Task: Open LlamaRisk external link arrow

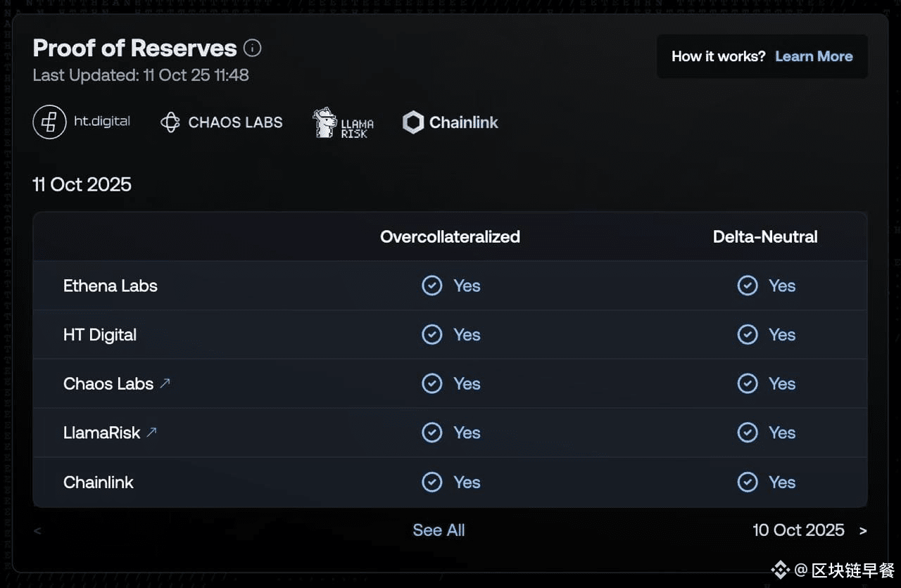Action: pos(151,433)
